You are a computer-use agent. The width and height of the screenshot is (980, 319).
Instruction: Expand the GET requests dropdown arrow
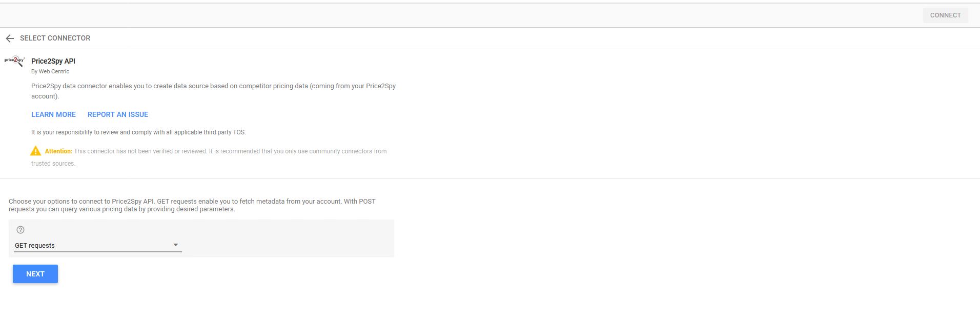[x=175, y=245]
